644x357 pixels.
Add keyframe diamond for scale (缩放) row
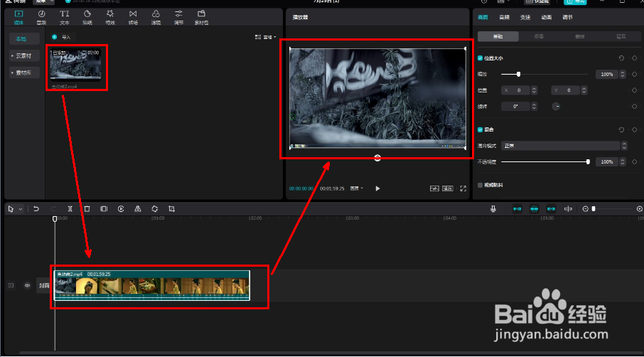click(x=635, y=75)
